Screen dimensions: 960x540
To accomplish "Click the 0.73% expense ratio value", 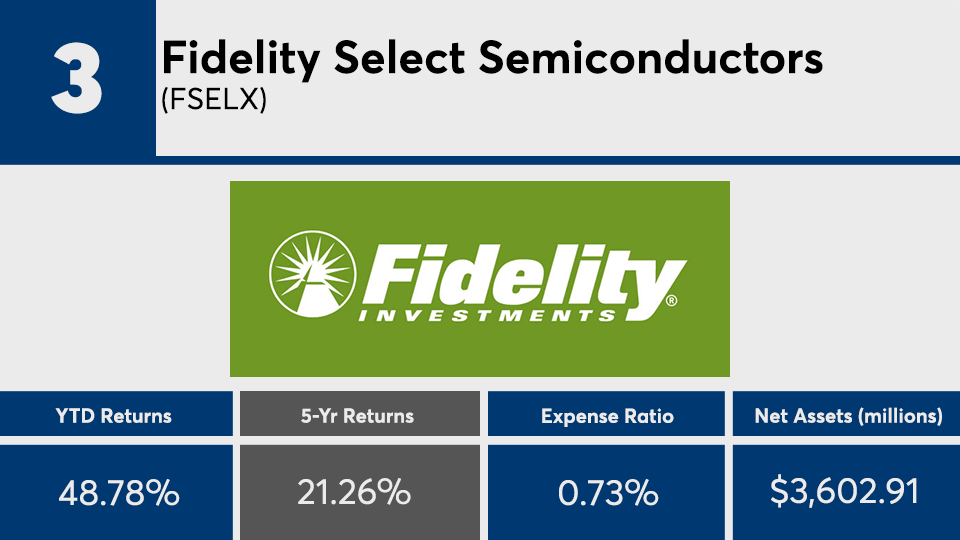I will point(607,492).
